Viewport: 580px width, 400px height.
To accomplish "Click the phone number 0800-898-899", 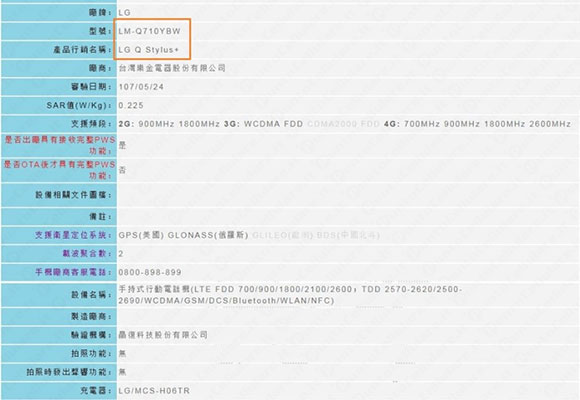I will tap(150, 272).
